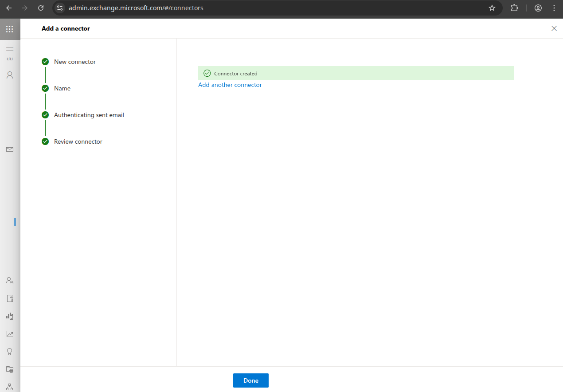Bookmark this page with star icon
Image resolution: width=563 pixels, height=392 pixels.
pyautogui.click(x=492, y=8)
